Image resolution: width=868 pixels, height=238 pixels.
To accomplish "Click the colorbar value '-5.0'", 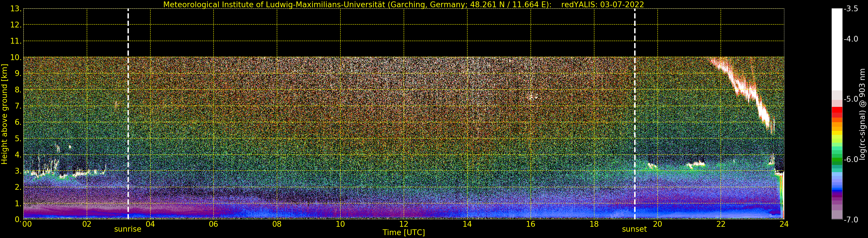I will click(x=851, y=99).
